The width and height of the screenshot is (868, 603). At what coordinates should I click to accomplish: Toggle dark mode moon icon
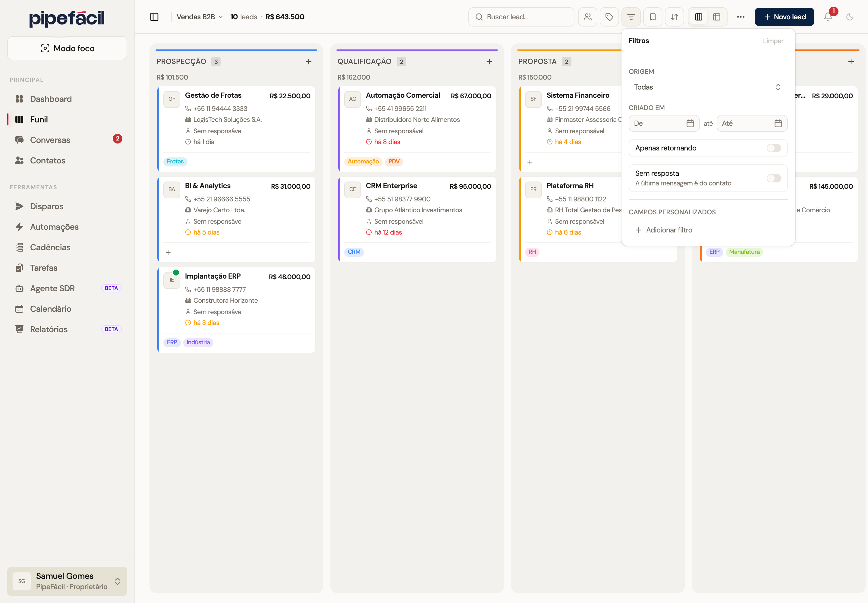850,17
